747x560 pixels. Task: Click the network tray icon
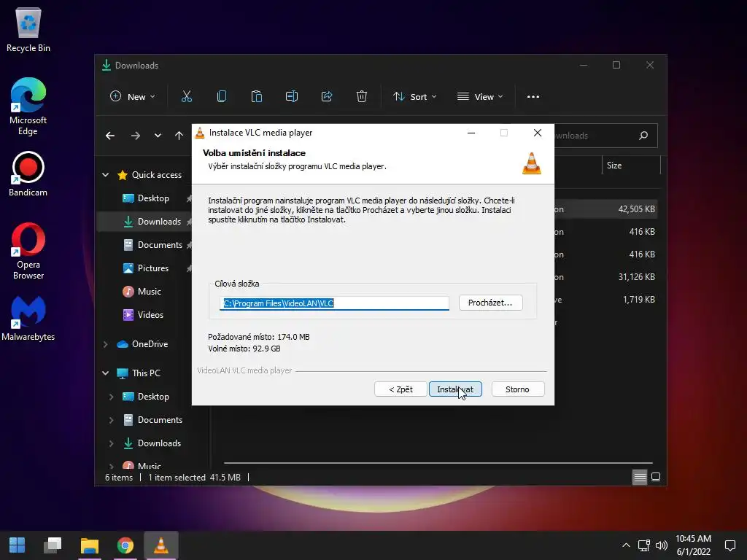(643, 545)
